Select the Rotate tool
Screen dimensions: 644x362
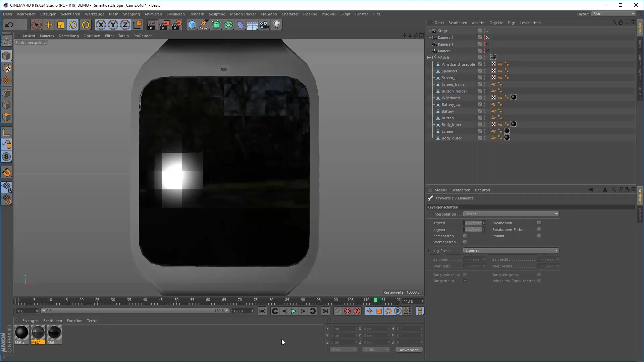(73, 25)
